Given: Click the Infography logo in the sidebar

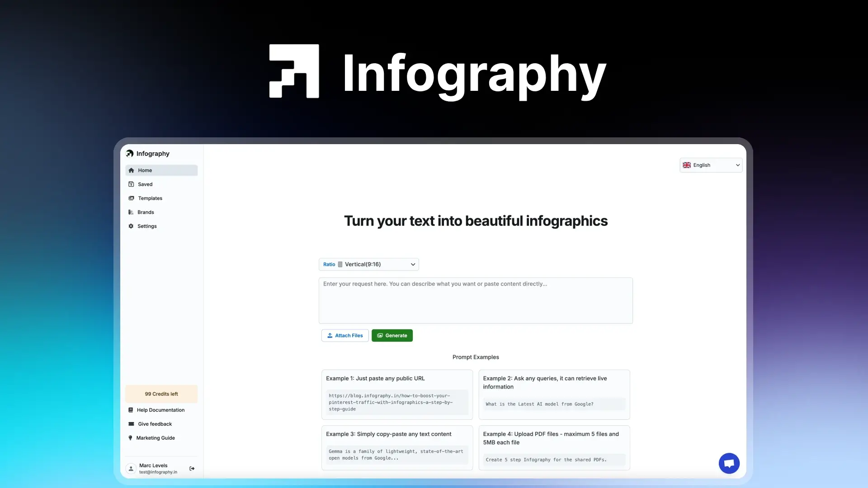Looking at the screenshot, I should click(x=130, y=154).
